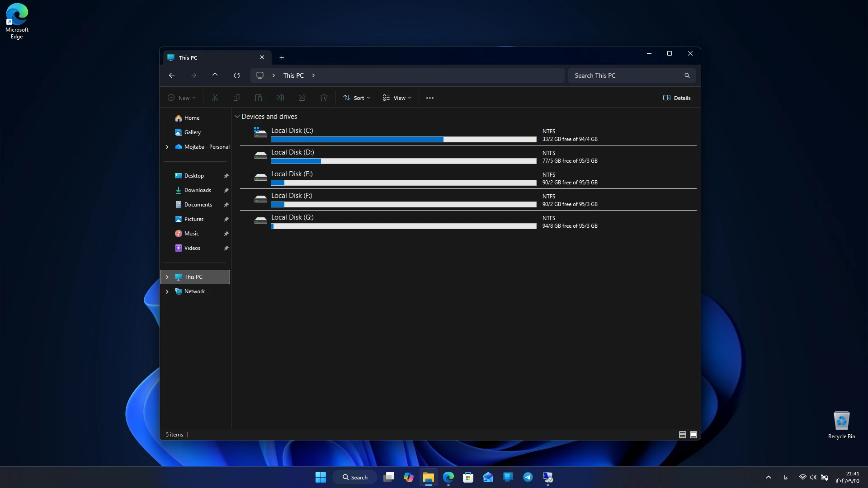Collapse the Devices and drives group

pos(237,117)
